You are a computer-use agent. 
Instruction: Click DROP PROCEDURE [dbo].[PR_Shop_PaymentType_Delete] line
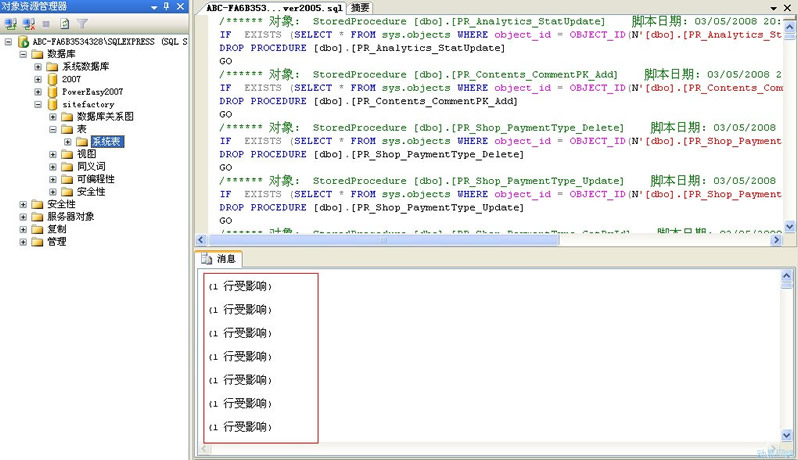point(371,154)
